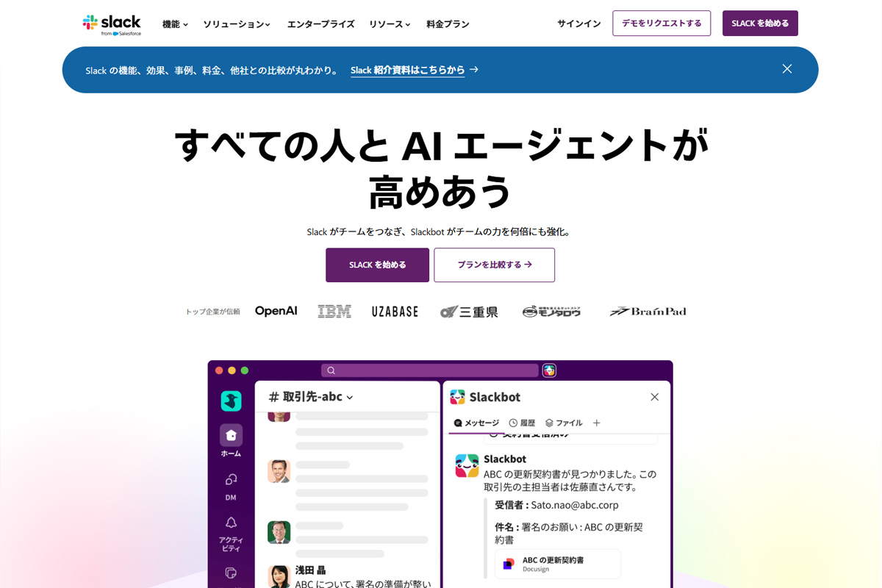Image resolution: width=882 pixels, height=588 pixels.
Task: Click the green workspace icon in the sidebar
Action: click(231, 401)
